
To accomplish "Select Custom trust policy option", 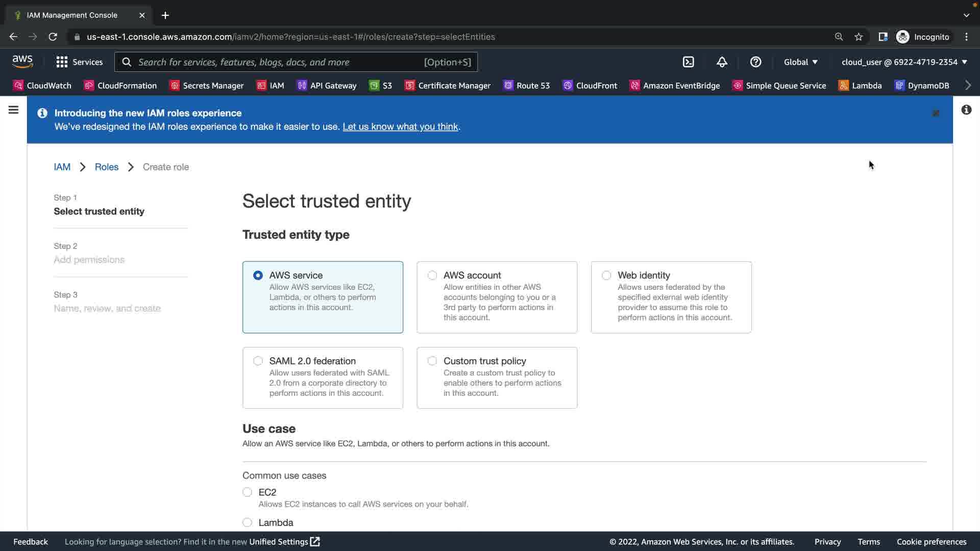I will 432,361.
